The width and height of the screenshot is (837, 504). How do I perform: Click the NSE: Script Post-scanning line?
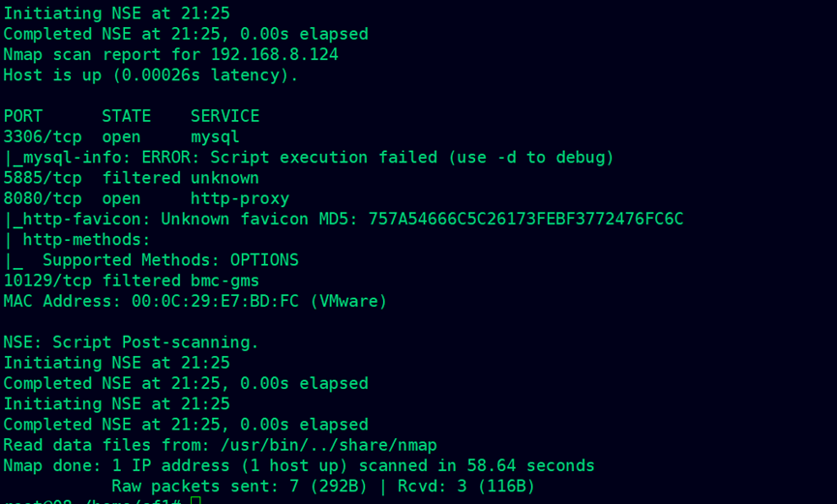[131, 342]
